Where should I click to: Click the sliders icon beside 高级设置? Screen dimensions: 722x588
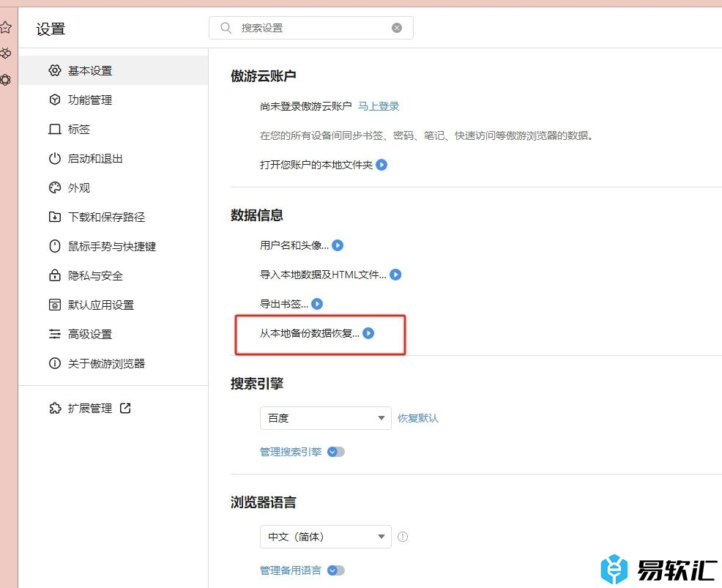pos(55,334)
